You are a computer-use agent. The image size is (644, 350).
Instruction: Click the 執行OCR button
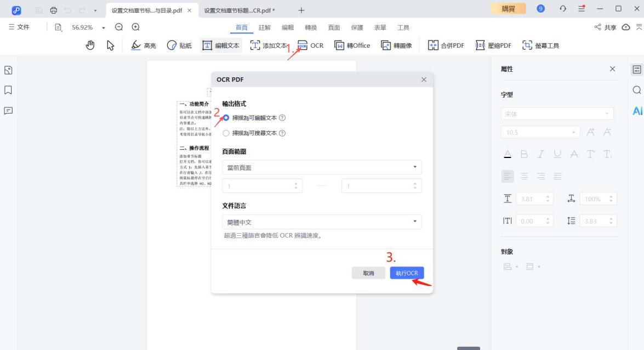(x=407, y=273)
